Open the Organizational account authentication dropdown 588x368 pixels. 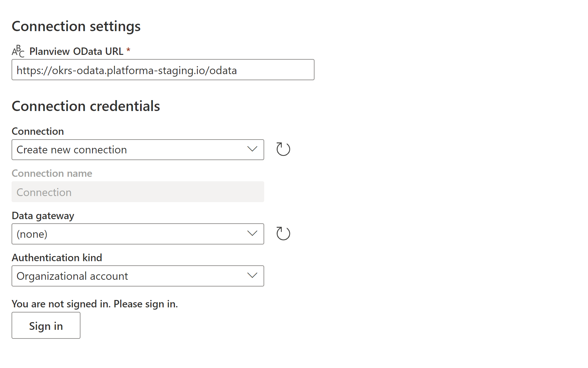point(138,275)
